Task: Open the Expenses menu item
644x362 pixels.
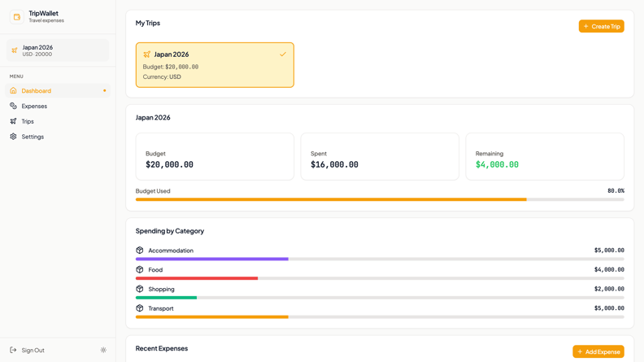Action: (x=58, y=106)
